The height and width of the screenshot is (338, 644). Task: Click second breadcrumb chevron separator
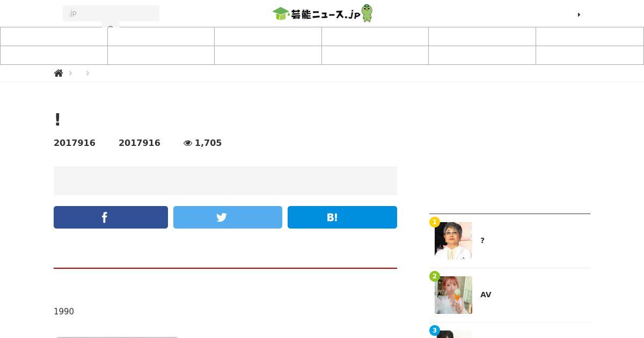pyautogui.click(x=87, y=73)
